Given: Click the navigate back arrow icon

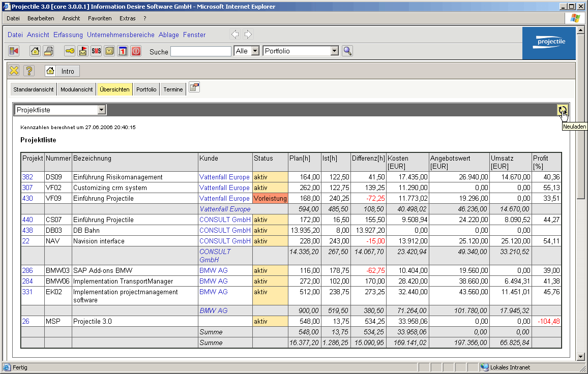Looking at the screenshot, I should (235, 35).
